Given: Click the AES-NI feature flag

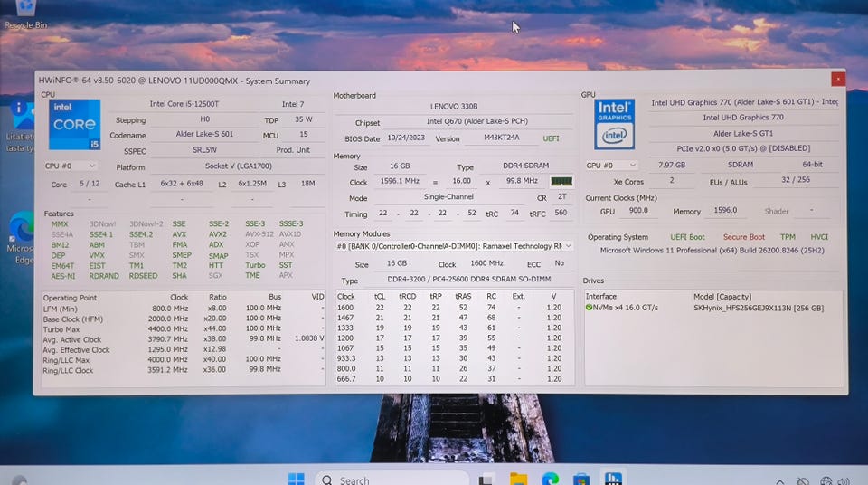Looking at the screenshot, I should (x=62, y=275).
